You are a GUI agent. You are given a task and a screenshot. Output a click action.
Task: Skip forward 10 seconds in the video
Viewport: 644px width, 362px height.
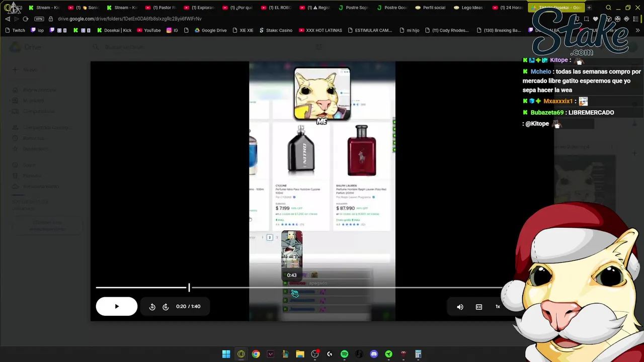pos(166,307)
